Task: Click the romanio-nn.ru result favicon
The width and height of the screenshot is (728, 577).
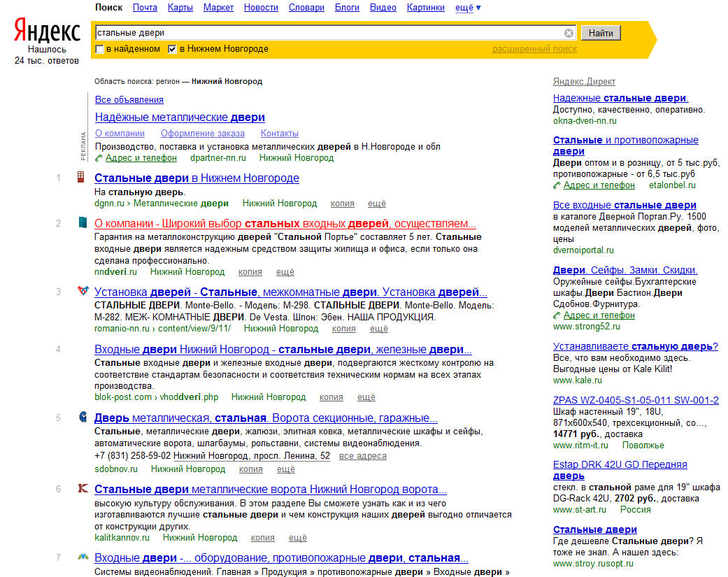Action: (83, 290)
